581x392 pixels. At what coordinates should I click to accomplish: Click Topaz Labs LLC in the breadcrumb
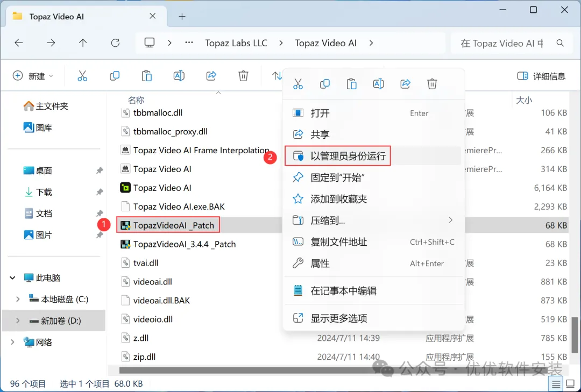(x=236, y=43)
